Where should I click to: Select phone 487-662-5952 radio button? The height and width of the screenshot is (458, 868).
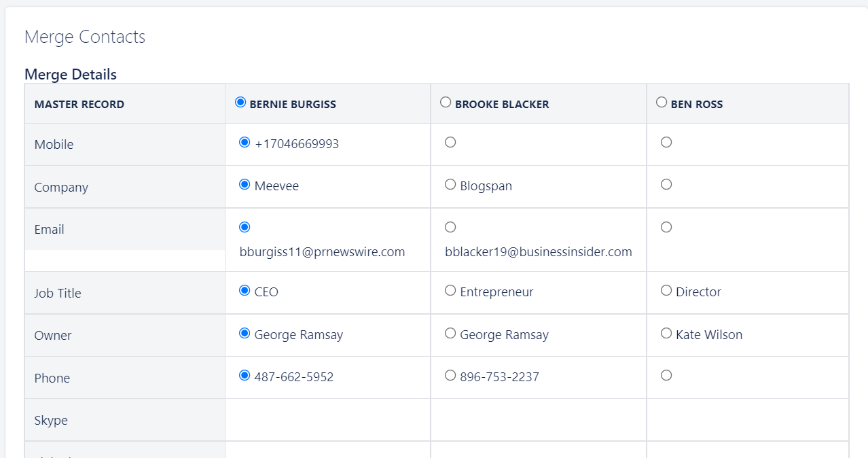pos(245,375)
